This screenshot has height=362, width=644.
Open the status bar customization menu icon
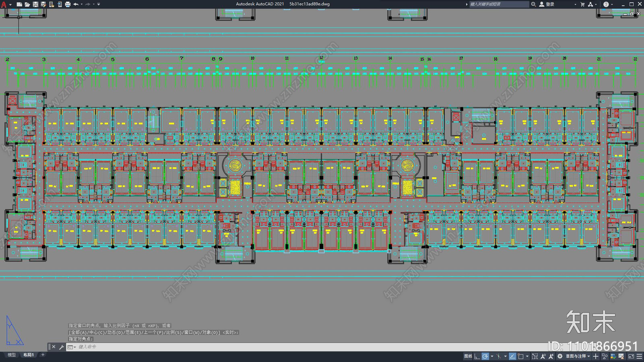(639, 356)
